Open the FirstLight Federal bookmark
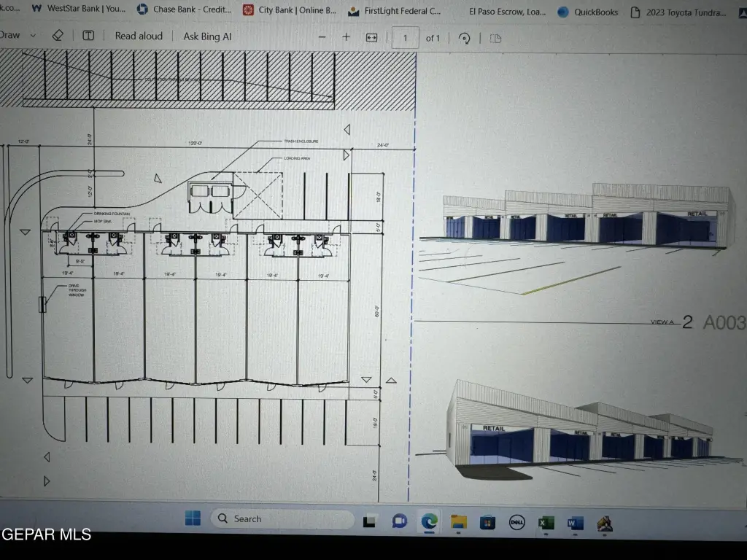Viewport: 747px width, 560px height. click(395, 10)
